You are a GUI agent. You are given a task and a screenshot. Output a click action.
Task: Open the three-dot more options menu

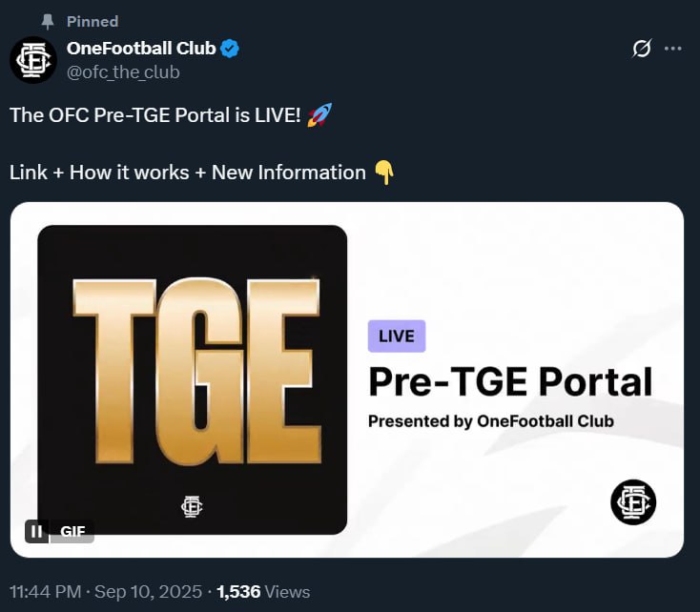pyautogui.click(x=672, y=49)
